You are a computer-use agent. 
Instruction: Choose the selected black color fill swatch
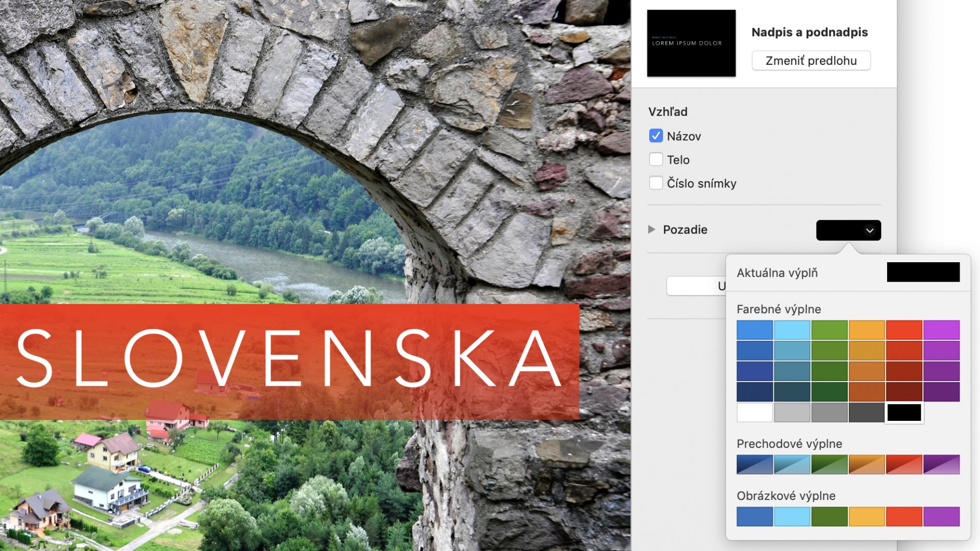(904, 412)
